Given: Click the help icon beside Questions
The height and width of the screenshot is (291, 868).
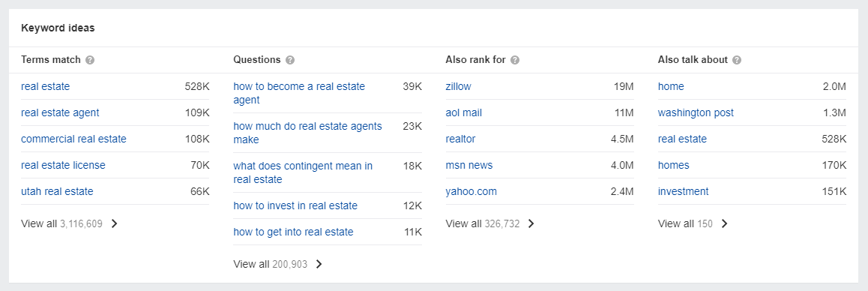Looking at the screenshot, I should (290, 60).
